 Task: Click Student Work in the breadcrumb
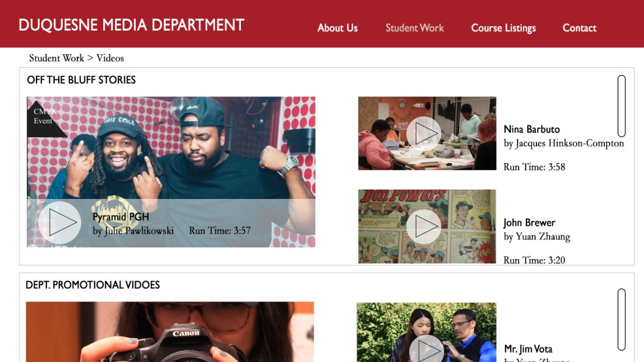coord(57,58)
